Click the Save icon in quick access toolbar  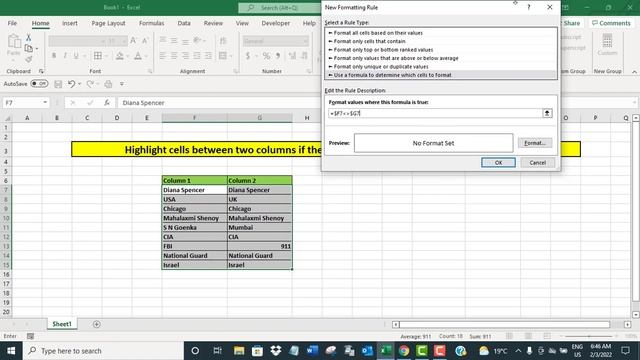tap(58, 84)
